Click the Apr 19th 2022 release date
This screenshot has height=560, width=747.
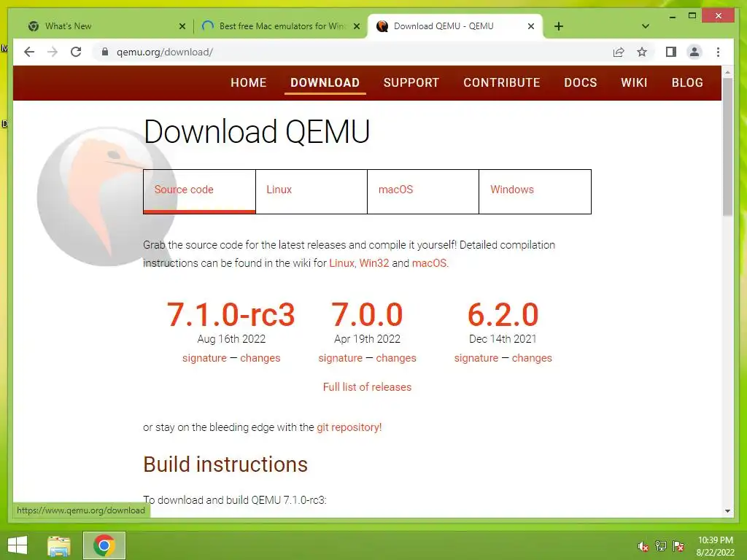(x=368, y=339)
